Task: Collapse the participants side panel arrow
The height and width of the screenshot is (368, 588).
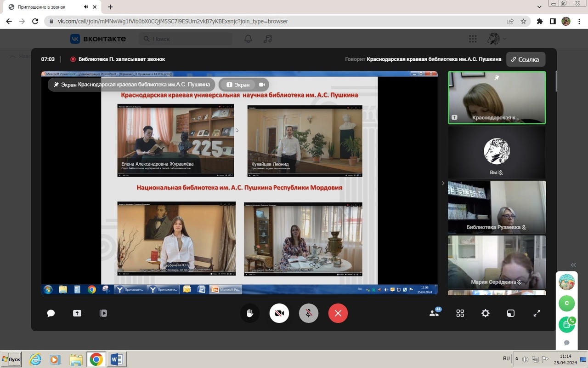Action: click(x=443, y=183)
